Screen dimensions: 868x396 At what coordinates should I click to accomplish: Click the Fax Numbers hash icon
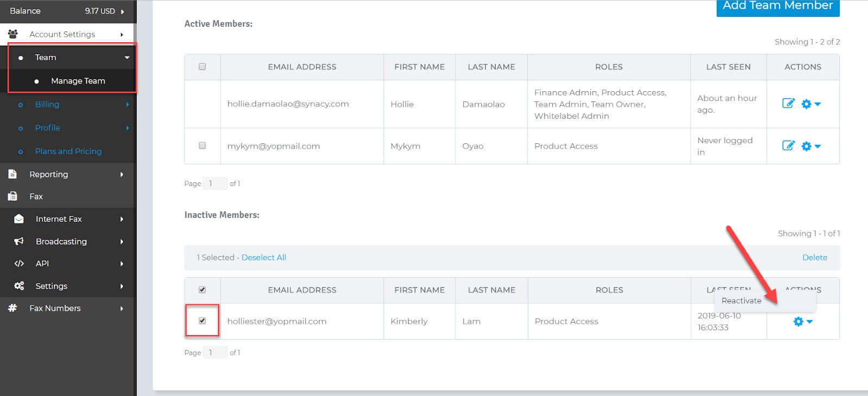tap(12, 308)
